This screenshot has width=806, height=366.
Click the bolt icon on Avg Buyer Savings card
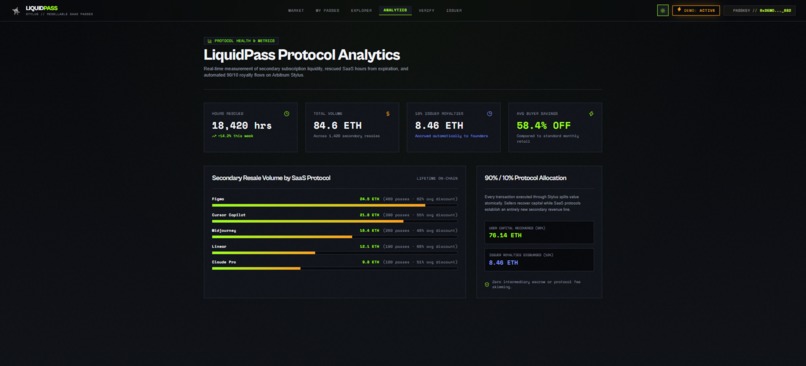pos(591,114)
